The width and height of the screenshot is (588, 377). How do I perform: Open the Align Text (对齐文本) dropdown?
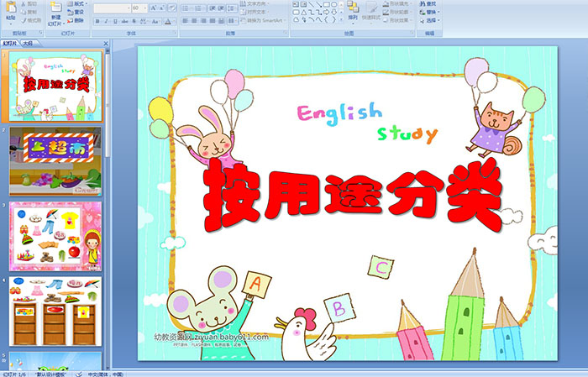pyautogui.click(x=255, y=12)
